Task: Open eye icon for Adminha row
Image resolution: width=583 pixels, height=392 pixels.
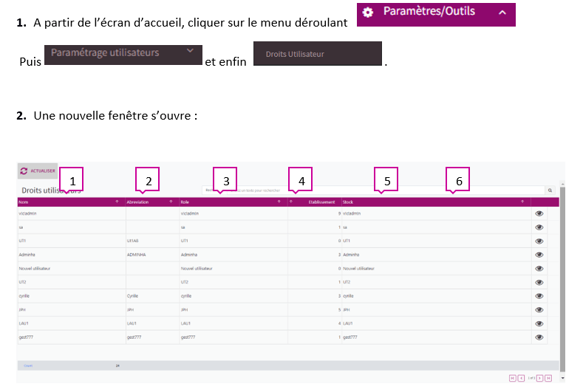Action: coord(539,255)
